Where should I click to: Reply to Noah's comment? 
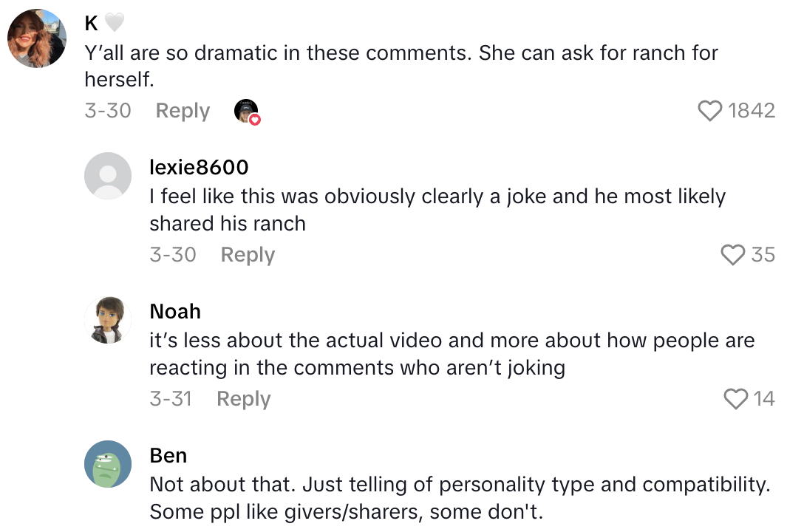click(243, 399)
